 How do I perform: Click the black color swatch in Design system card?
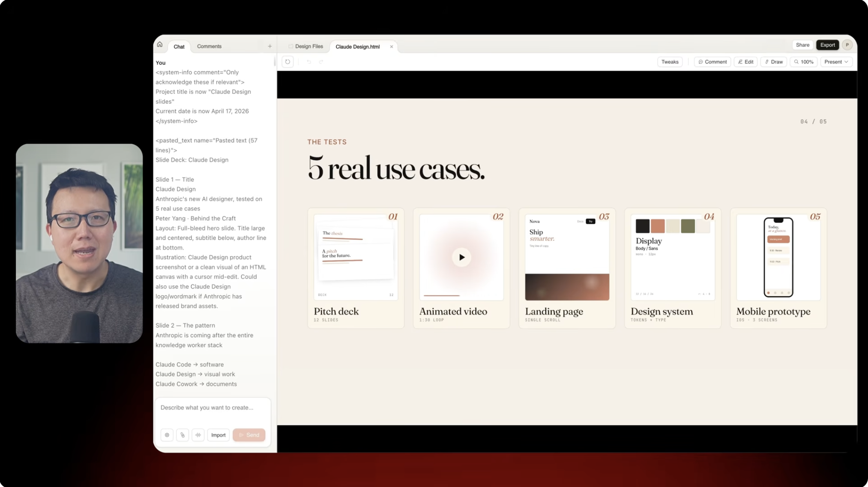point(642,226)
